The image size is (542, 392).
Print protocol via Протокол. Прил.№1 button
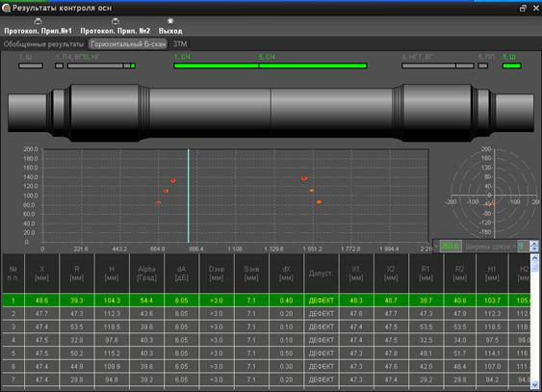(38, 26)
